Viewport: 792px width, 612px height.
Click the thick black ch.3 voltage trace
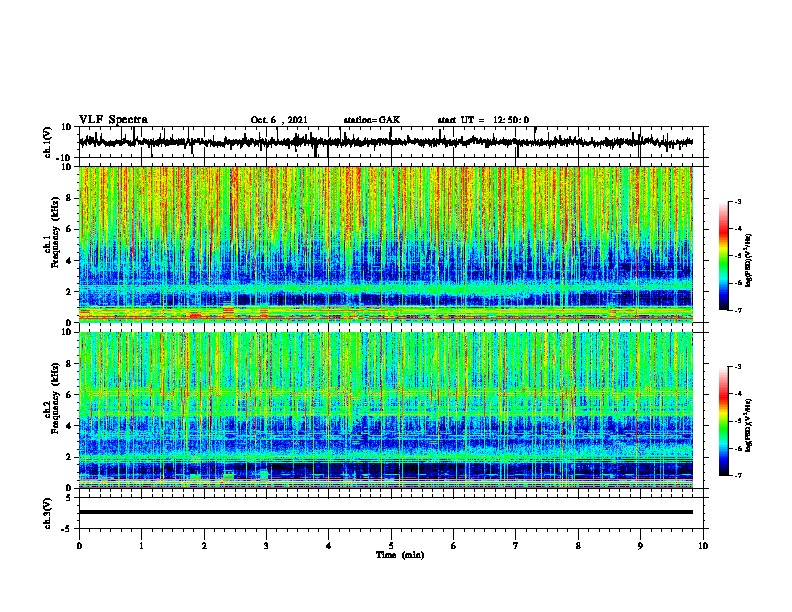click(x=386, y=512)
